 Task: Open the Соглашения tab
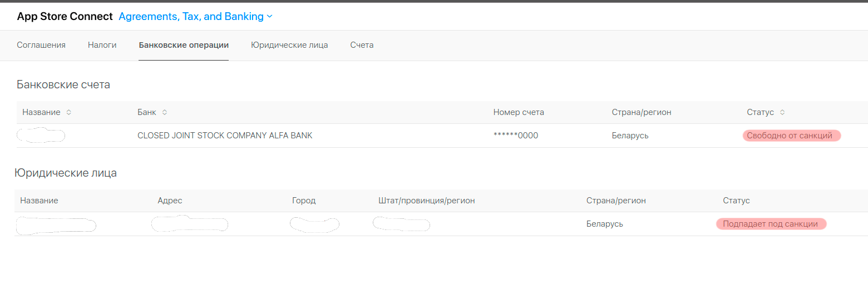pyautogui.click(x=41, y=45)
